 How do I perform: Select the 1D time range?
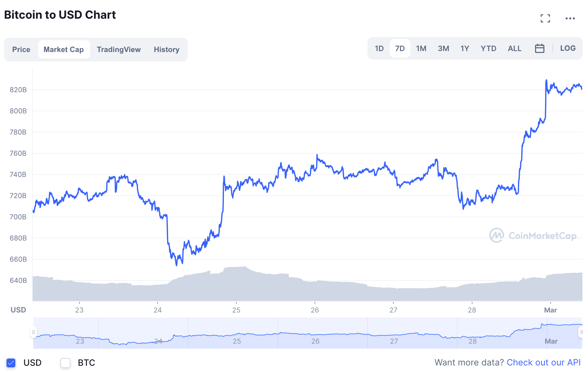pos(379,48)
